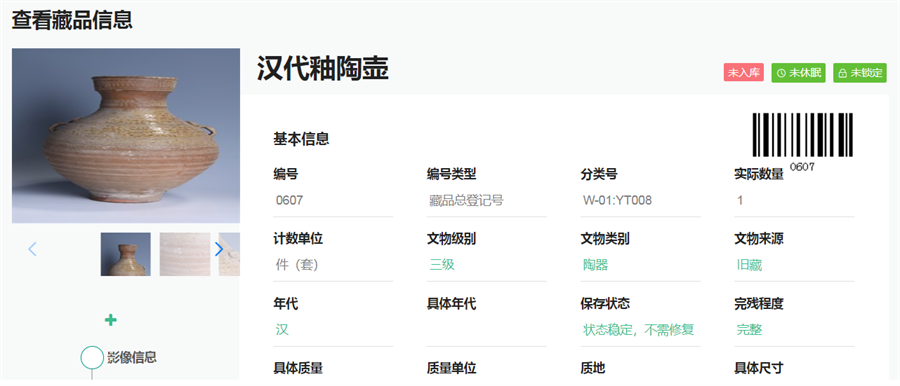900x386 pixels.
Task: Open the main pottery jar photo
Action: coord(126,136)
